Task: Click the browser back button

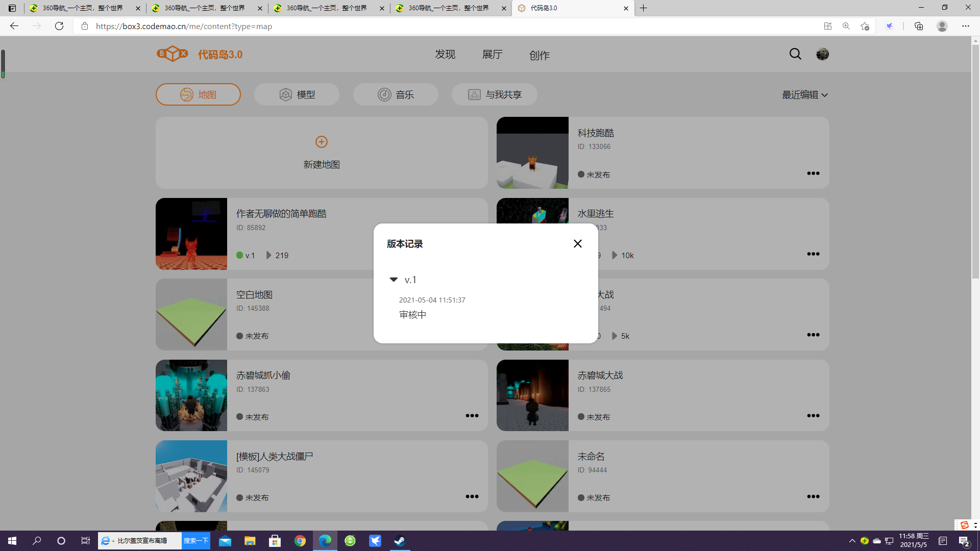Action: [x=14, y=26]
